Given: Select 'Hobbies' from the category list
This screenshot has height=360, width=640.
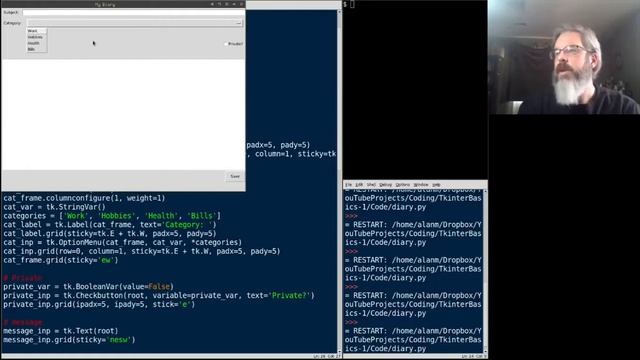Looking at the screenshot, I should (x=37, y=37).
